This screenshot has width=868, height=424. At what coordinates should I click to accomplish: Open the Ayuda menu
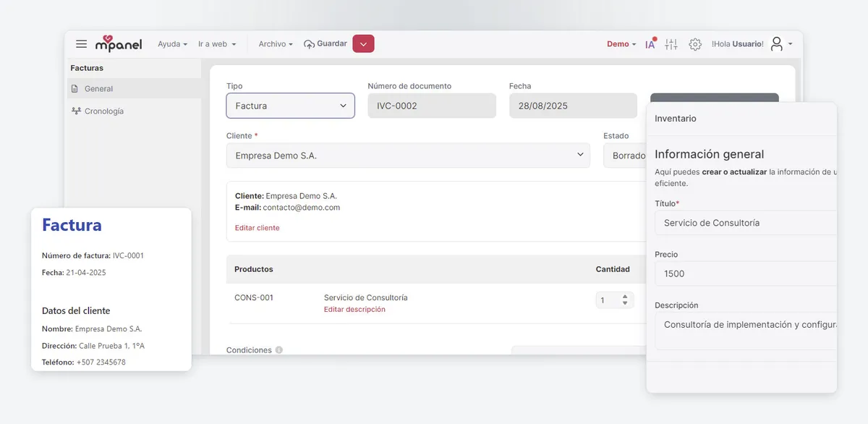click(x=172, y=44)
